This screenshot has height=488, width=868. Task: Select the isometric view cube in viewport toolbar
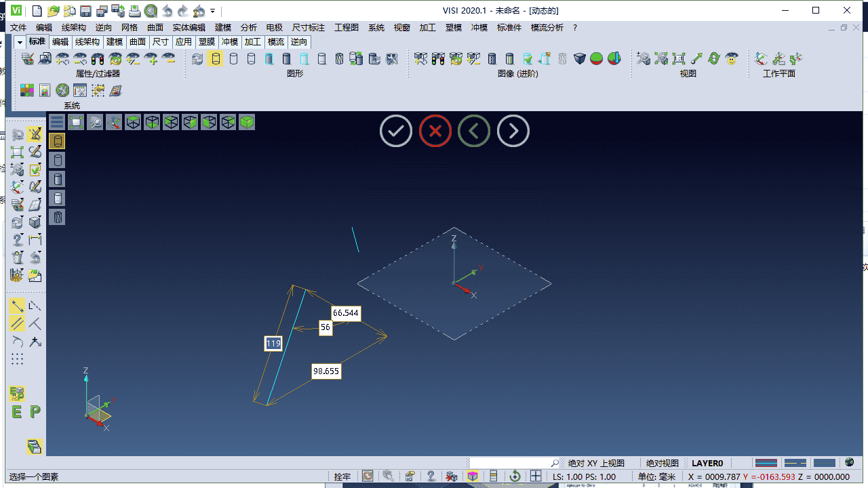pos(247,122)
